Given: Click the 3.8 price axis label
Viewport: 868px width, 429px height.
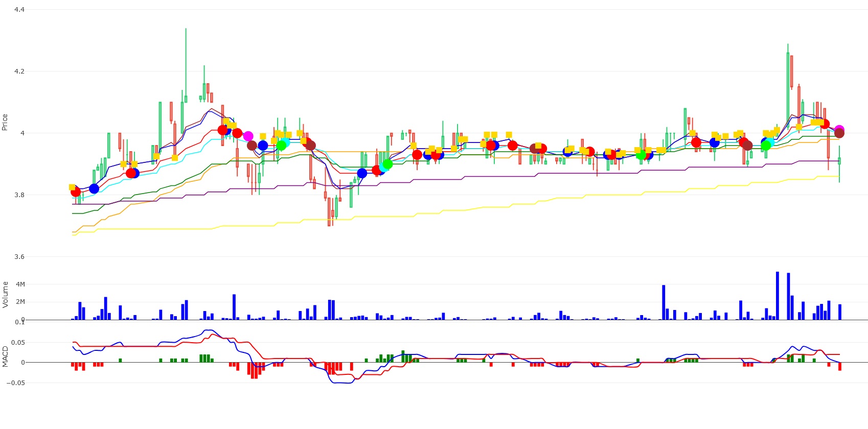Looking at the screenshot, I should click(x=19, y=195).
